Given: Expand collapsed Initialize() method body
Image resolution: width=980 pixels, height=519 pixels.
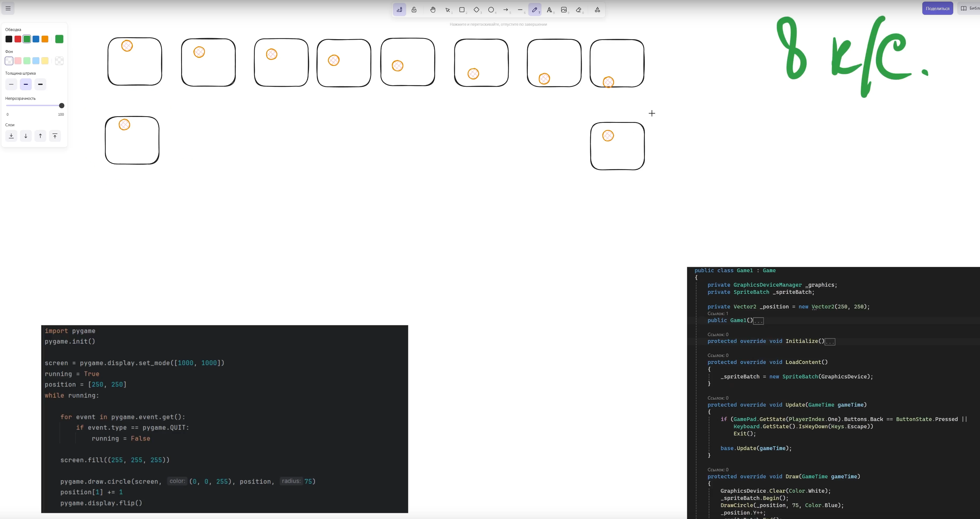Looking at the screenshot, I should [x=830, y=342].
